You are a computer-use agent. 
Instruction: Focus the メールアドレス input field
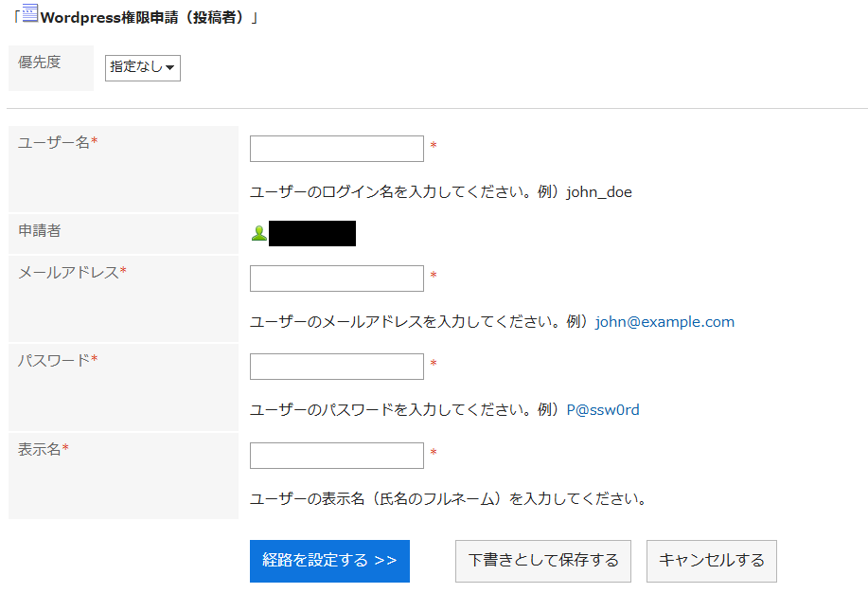coord(337,279)
